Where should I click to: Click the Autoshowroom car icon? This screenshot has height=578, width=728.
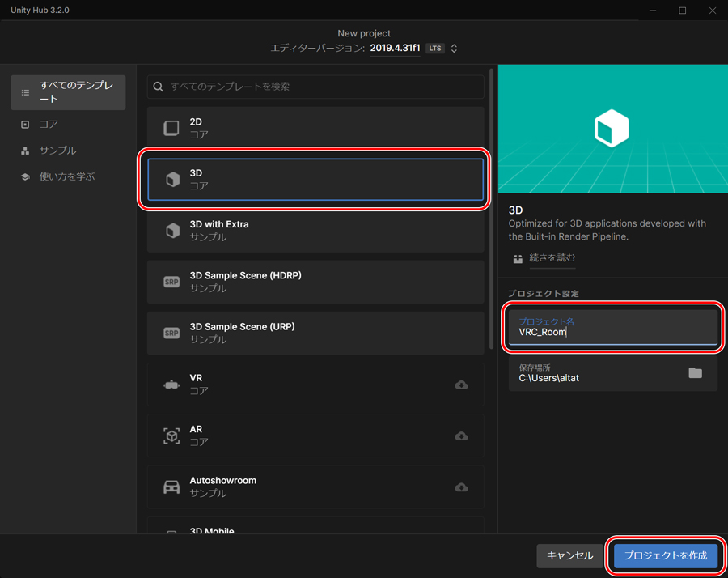pyautogui.click(x=171, y=487)
